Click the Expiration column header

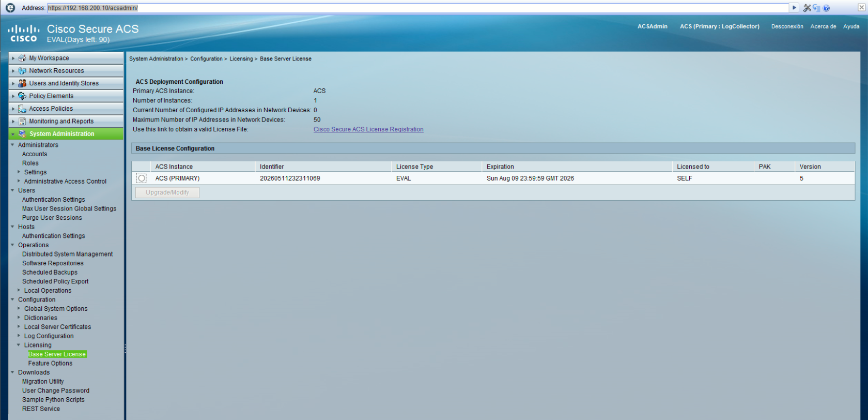coord(577,167)
